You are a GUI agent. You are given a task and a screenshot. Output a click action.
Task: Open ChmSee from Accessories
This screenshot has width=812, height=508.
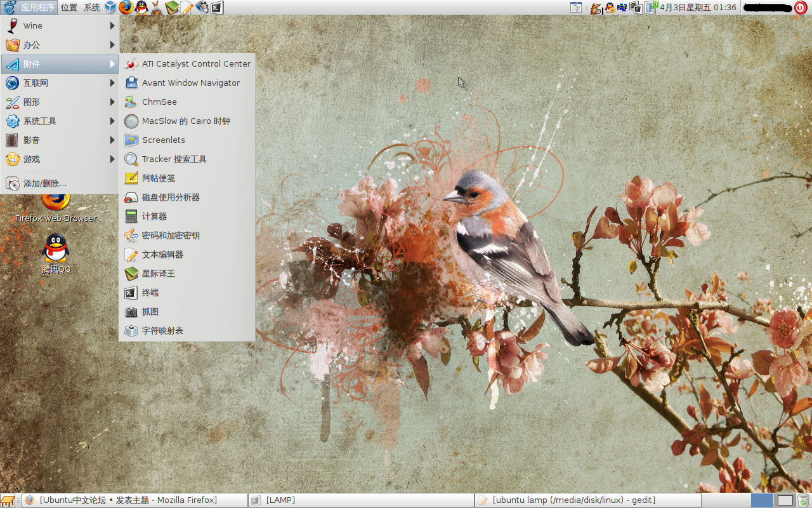pyautogui.click(x=187, y=102)
